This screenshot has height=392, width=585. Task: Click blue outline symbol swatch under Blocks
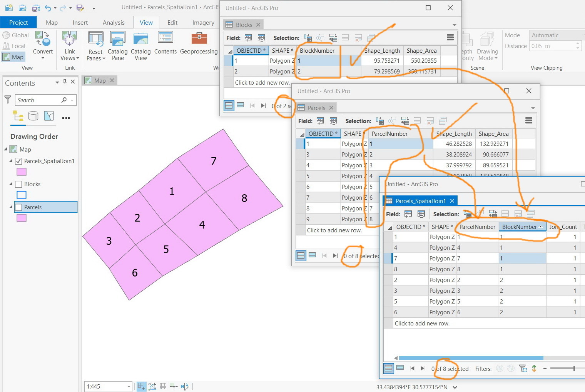[22, 195]
